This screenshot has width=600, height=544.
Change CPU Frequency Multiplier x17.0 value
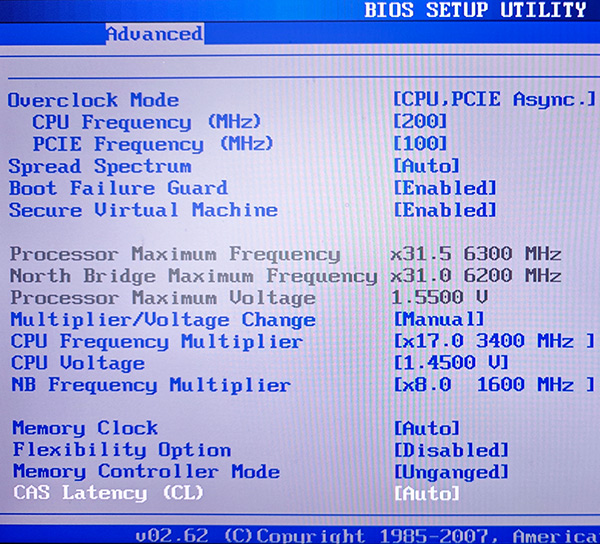[x=495, y=341]
